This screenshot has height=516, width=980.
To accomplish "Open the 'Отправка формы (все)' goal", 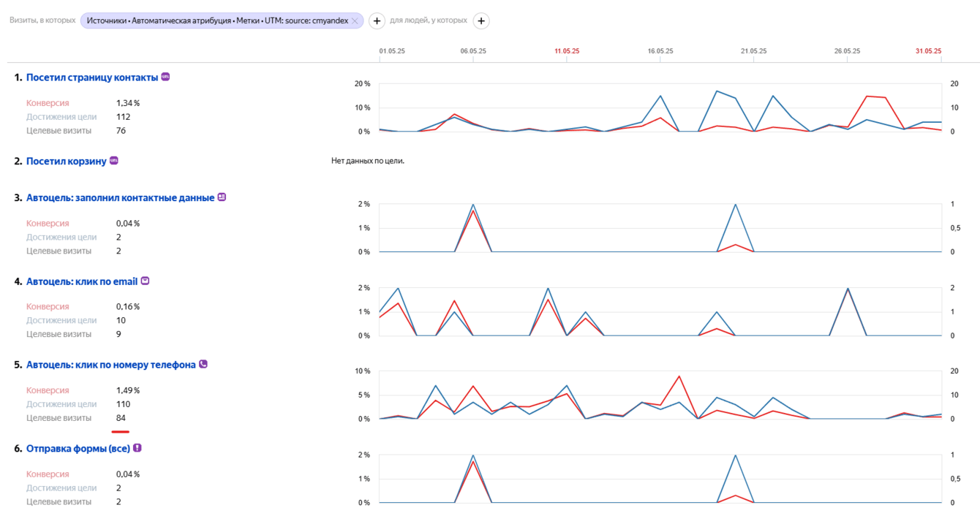I will point(78,449).
